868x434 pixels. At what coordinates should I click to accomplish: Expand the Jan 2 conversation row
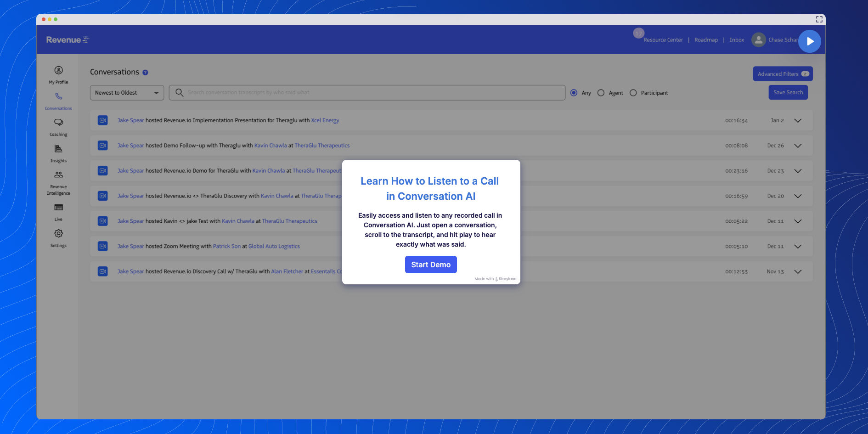pyautogui.click(x=798, y=120)
